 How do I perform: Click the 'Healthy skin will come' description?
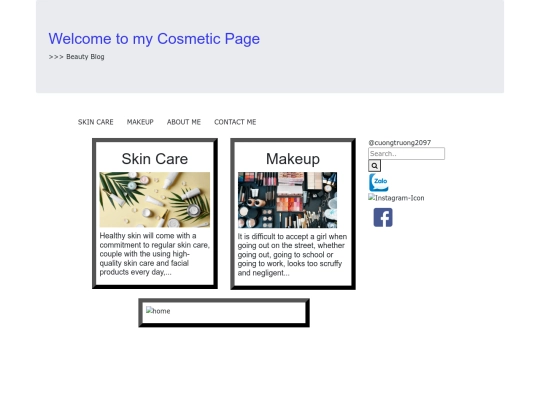tap(155, 254)
